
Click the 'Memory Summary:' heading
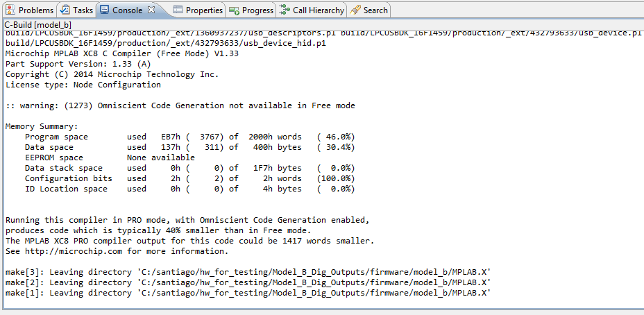click(x=42, y=126)
